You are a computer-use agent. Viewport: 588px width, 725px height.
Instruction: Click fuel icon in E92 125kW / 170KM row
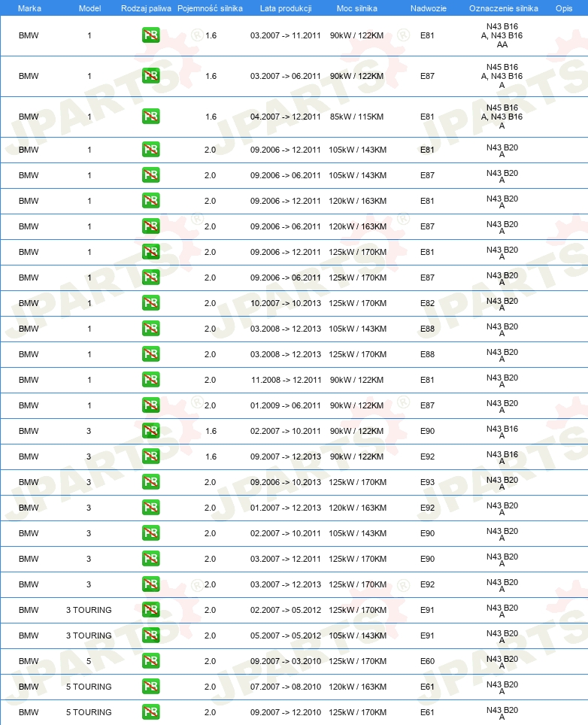coord(150,584)
